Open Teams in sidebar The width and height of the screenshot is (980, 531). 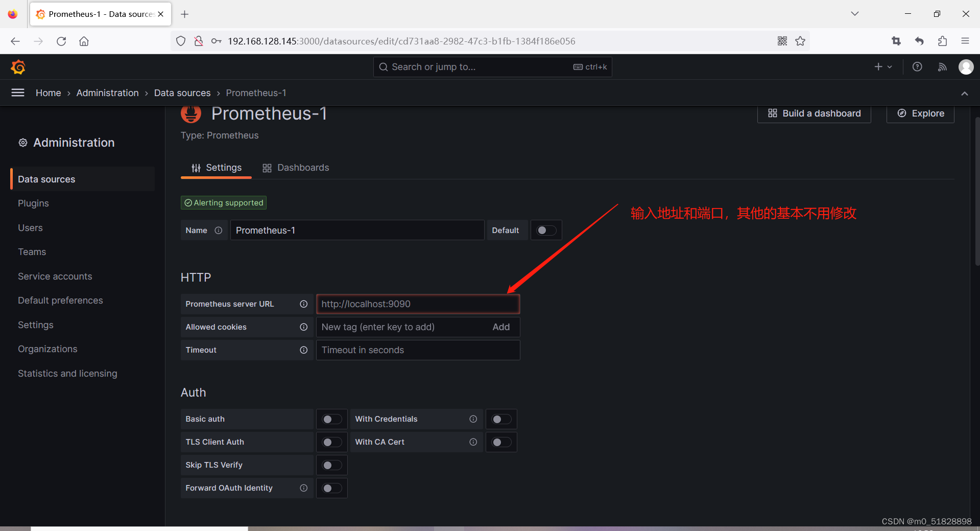pos(32,252)
